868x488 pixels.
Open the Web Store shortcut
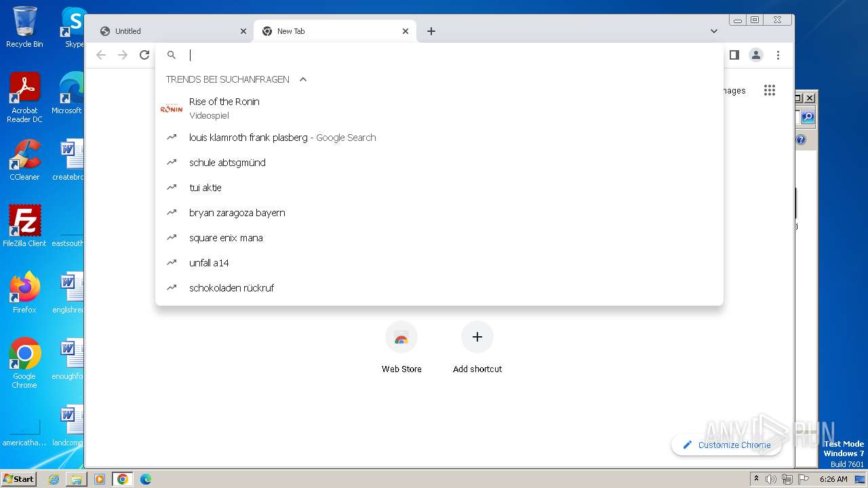(401, 347)
